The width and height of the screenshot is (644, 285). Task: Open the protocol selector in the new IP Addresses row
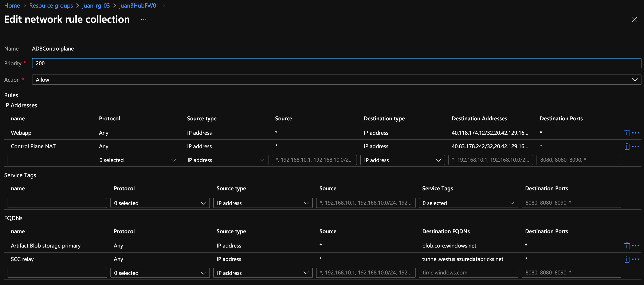(x=138, y=160)
